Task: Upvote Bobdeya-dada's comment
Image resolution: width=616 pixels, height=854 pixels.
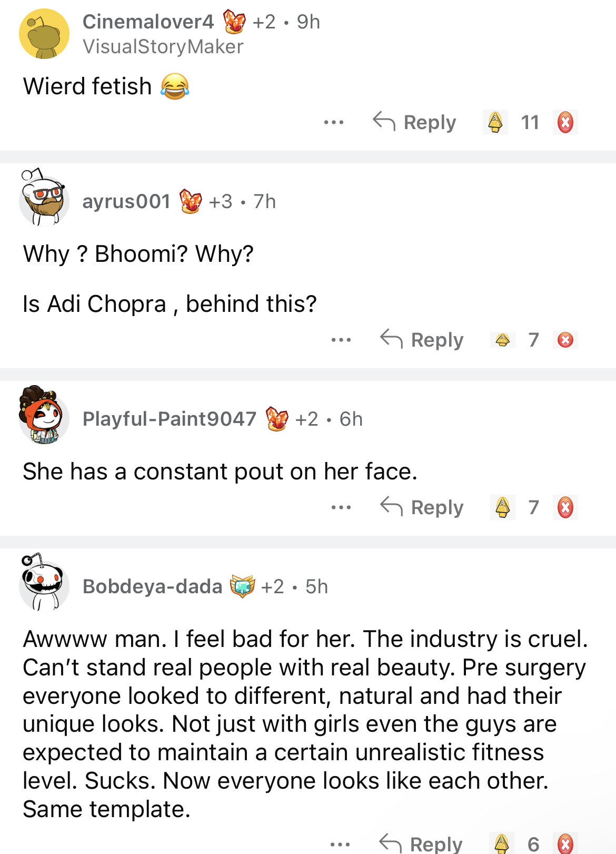Action: point(502,843)
